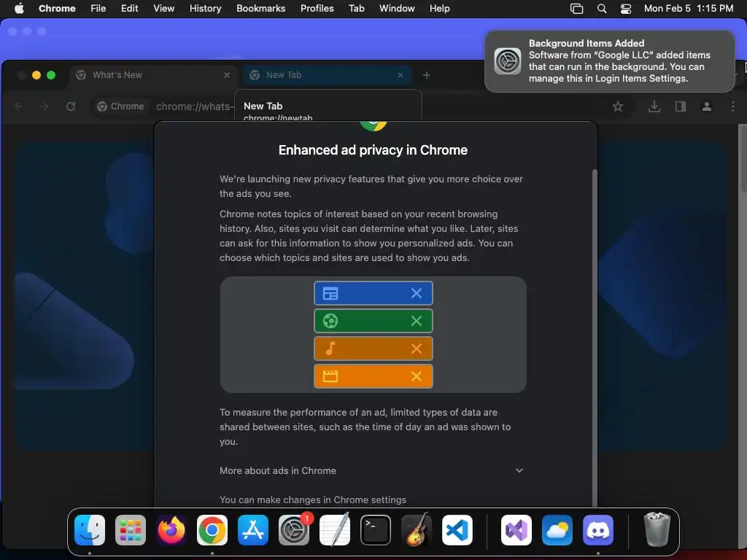Viewport: 747px width, 560px height.
Task: Open the View menu
Action: [164, 9]
